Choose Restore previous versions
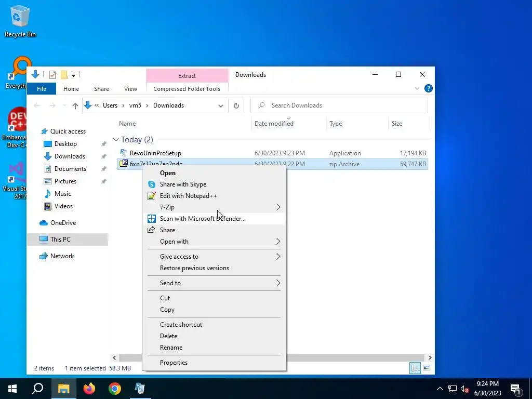 pyautogui.click(x=214, y=268)
